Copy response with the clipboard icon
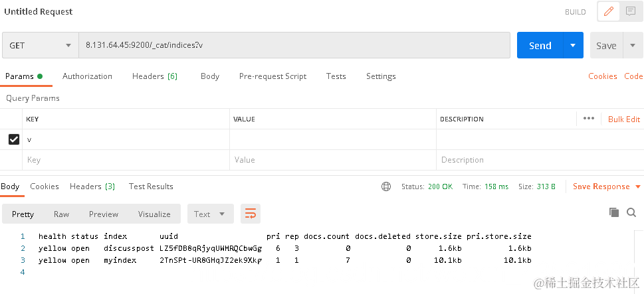644x294 pixels. tap(614, 212)
